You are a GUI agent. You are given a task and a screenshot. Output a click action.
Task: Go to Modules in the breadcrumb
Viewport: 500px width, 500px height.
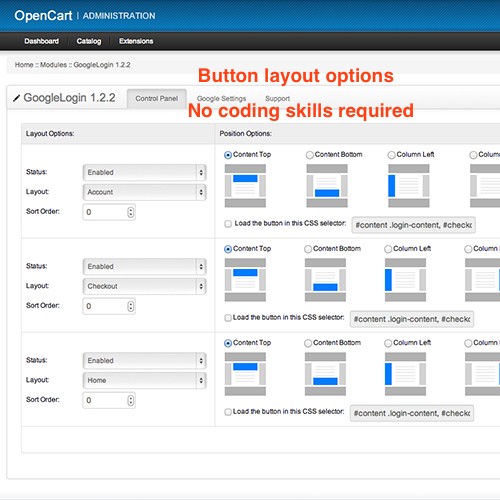pos(53,65)
